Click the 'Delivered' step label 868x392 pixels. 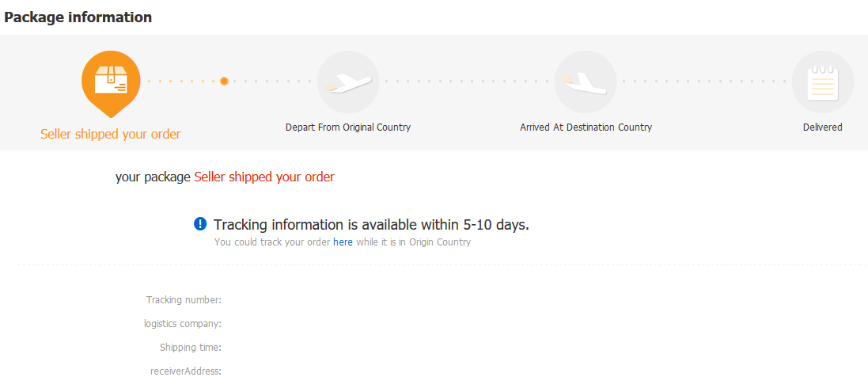coord(823,127)
